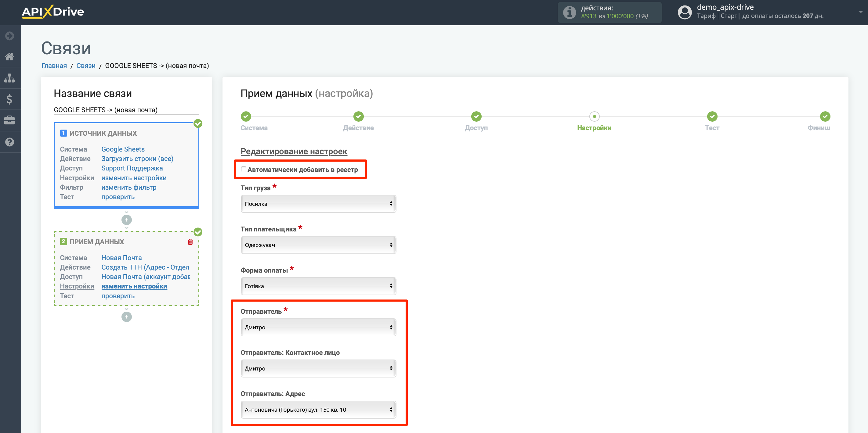The image size is (868, 433).
Task: Click Создать ТТН action link
Action: [145, 267]
